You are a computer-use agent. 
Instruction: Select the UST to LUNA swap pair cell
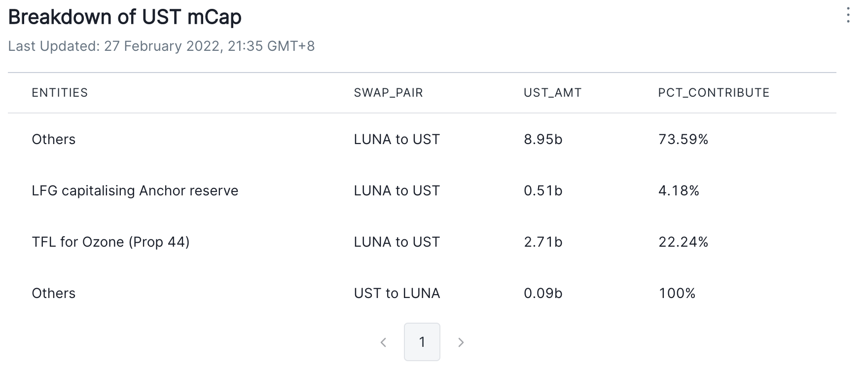(x=397, y=294)
